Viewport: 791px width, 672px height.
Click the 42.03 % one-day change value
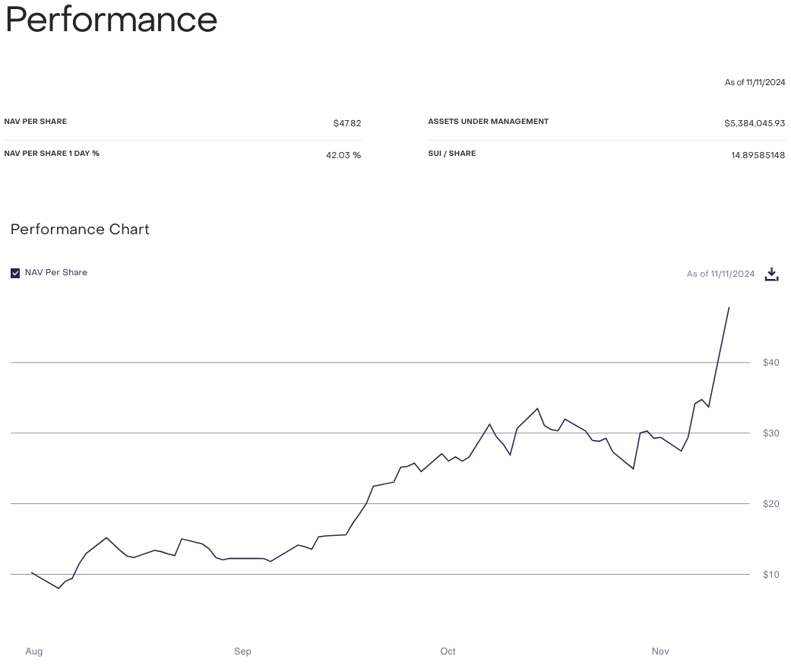point(343,155)
